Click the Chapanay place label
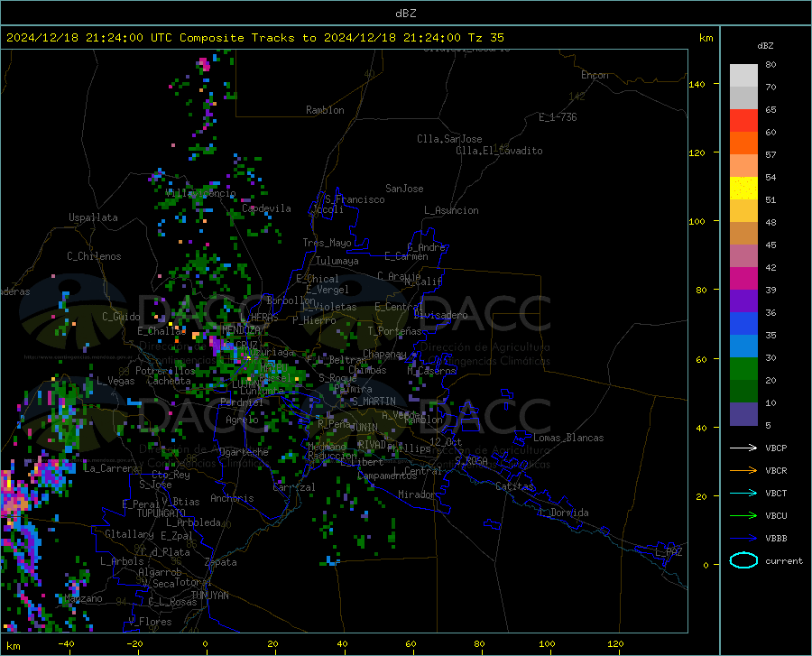This screenshot has width=812, height=656. [384, 354]
